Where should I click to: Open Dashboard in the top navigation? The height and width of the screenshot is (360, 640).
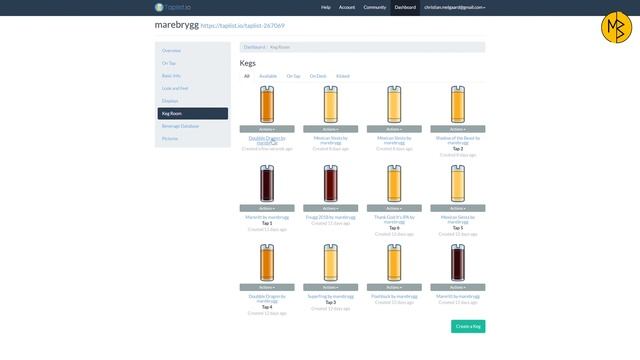405,7
